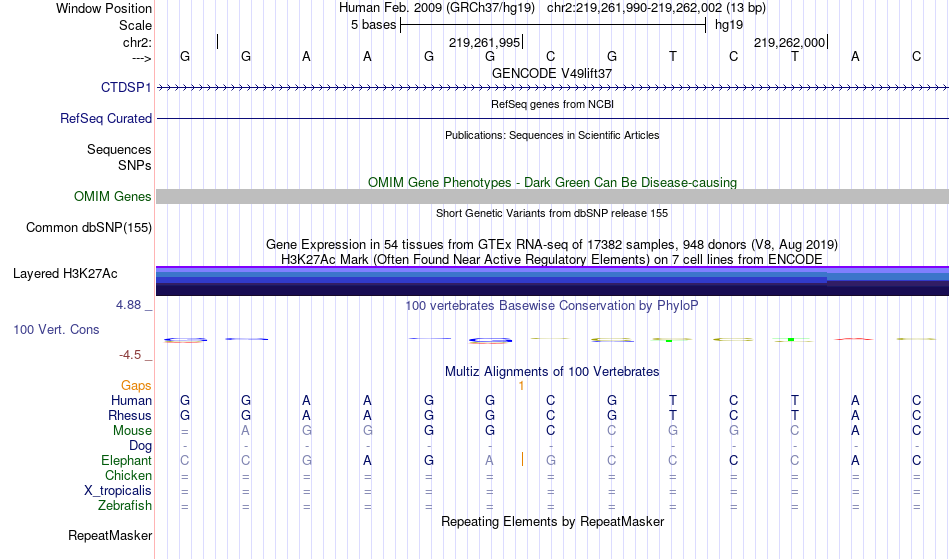
Task: Click the red PhyloP bar under base A
Action: [854, 339]
